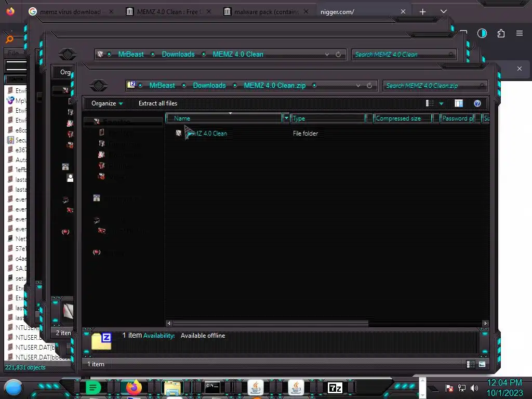532x399 pixels.
Task: Open Firefox hamburger application menu
Action: pyautogui.click(x=520, y=33)
